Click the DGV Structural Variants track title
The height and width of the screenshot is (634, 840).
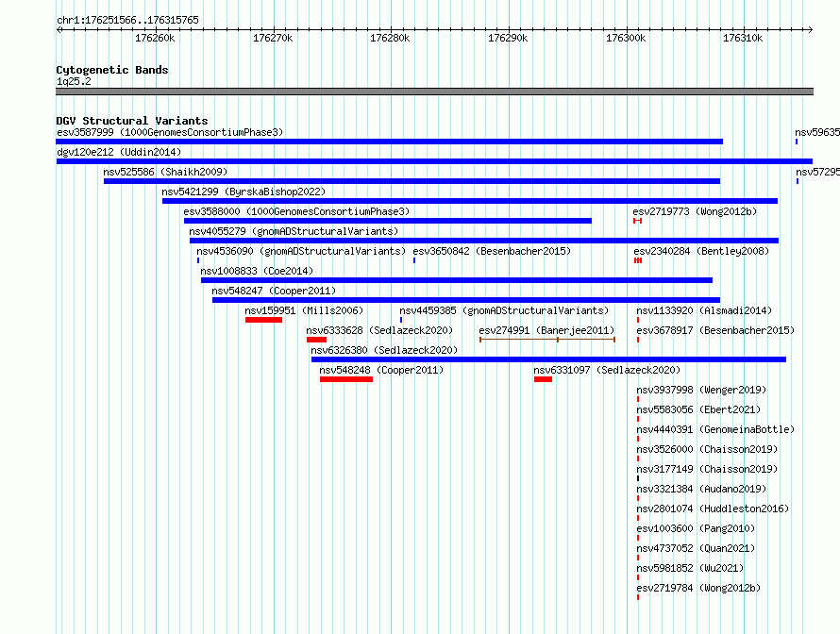132,121
